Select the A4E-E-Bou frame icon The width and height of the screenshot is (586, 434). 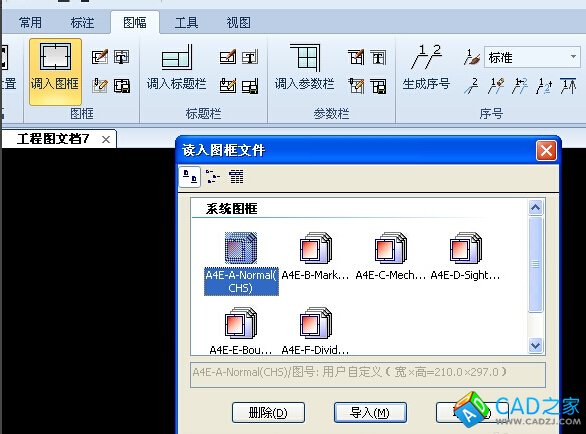(241, 323)
